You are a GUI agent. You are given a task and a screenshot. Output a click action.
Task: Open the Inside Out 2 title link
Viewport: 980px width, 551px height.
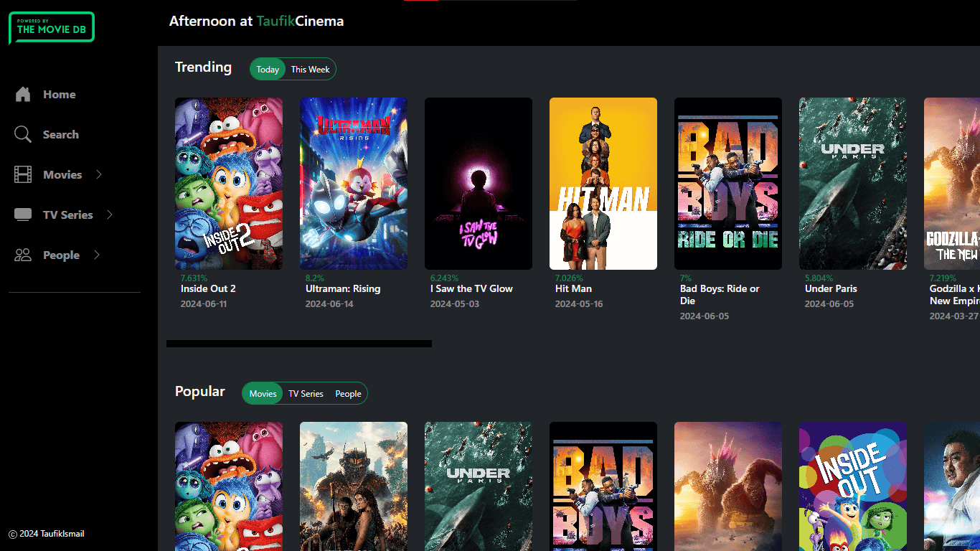[207, 288]
